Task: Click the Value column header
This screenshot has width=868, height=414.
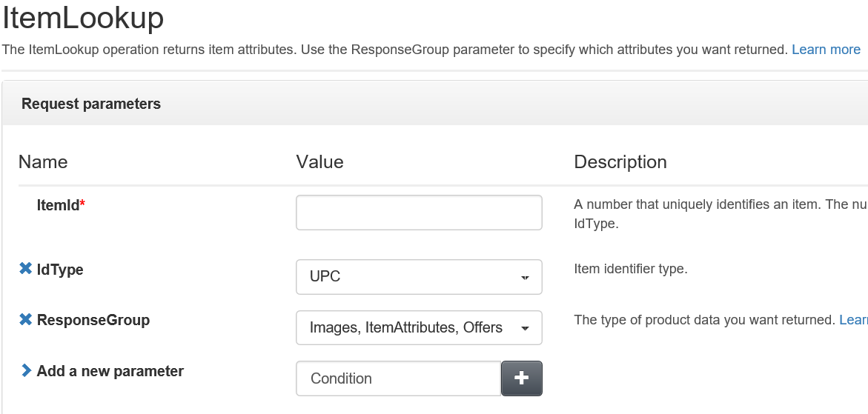Action: (x=319, y=161)
